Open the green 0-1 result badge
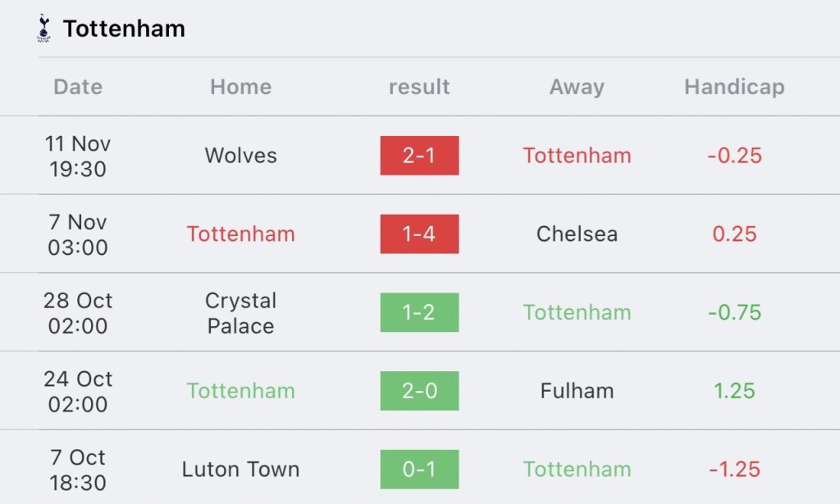This screenshot has width=840, height=504. pos(419,470)
